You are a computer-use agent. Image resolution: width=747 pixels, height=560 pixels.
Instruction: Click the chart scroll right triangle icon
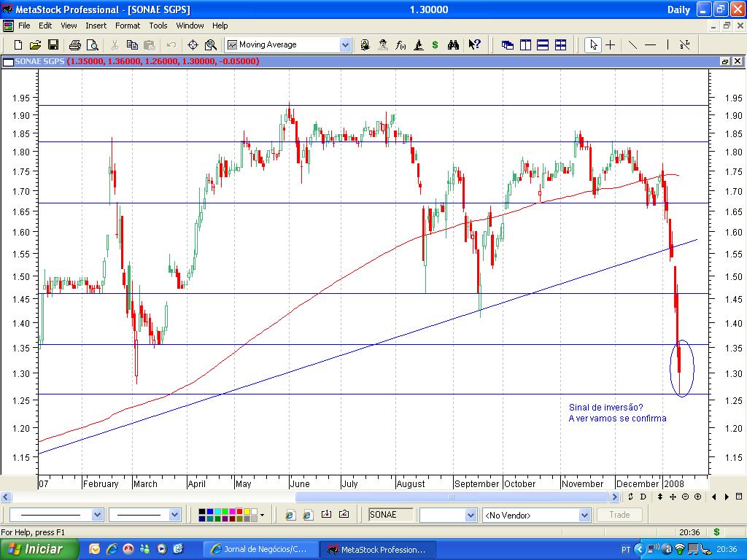[727, 497]
